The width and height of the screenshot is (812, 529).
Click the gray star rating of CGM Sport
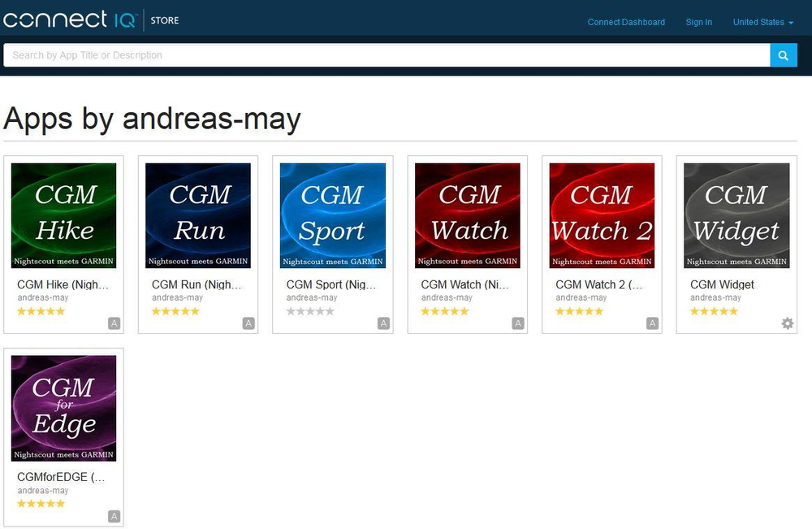(310, 311)
